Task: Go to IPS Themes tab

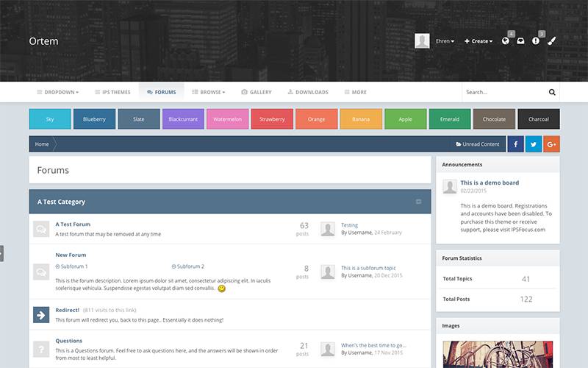Action: click(x=112, y=92)
